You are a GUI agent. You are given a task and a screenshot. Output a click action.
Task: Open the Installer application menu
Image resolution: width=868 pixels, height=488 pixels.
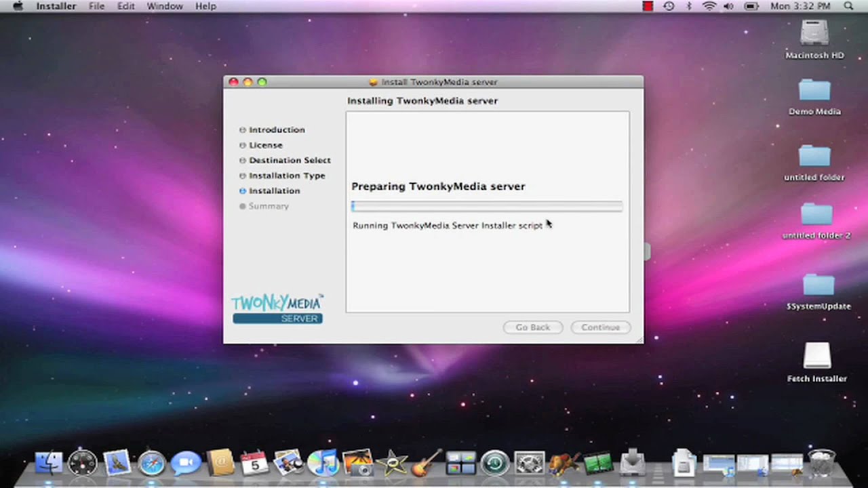[56, 6]
